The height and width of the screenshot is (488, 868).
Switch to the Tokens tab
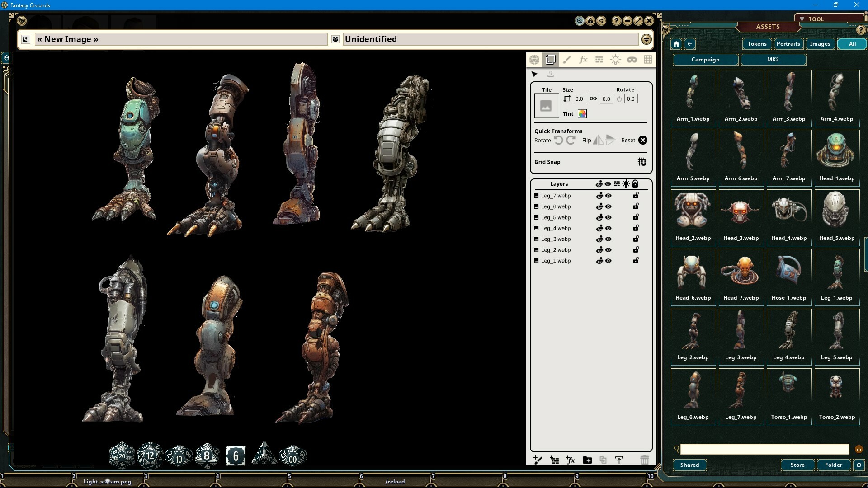[757, 44]
